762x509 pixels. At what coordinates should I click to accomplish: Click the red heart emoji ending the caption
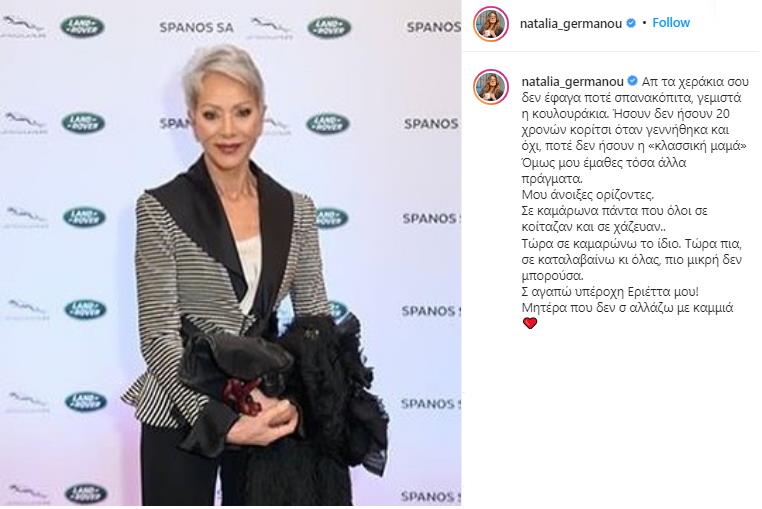click(x=530, y=323)
